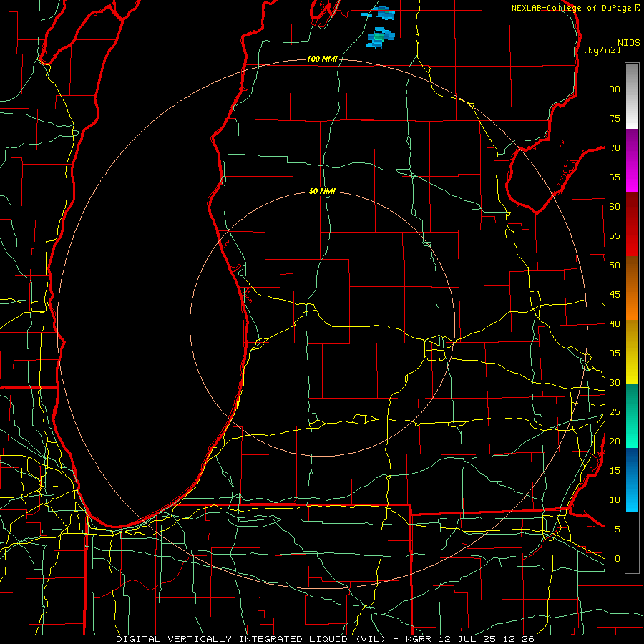Screen dimensions: 644x644
Task: Click the legend scale value 60
Action: click(x=615, y=207)
